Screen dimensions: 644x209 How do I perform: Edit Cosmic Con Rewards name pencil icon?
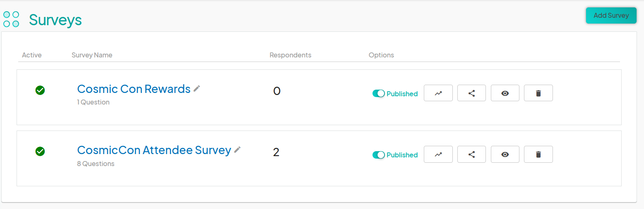tap(197, 88)
